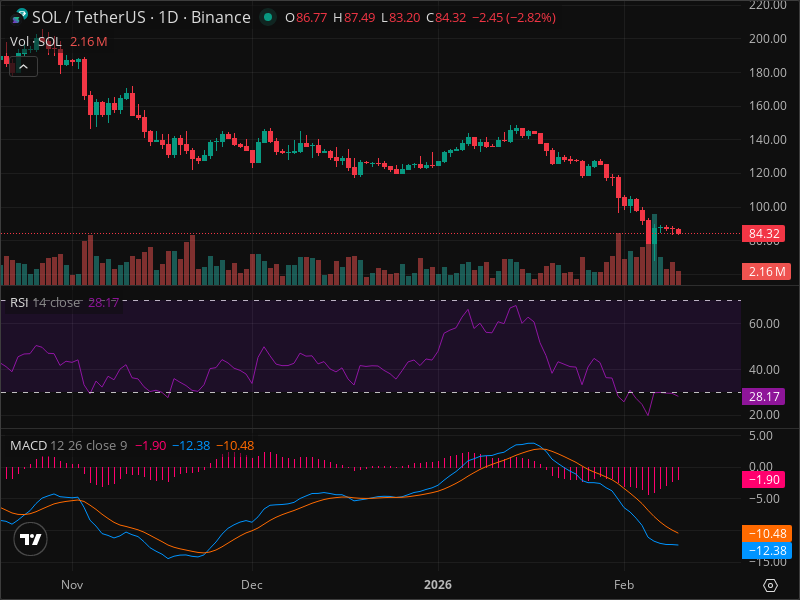800x600 pixels.
Task: Open the TradingView logo link
Action: (x=31, y=539)
